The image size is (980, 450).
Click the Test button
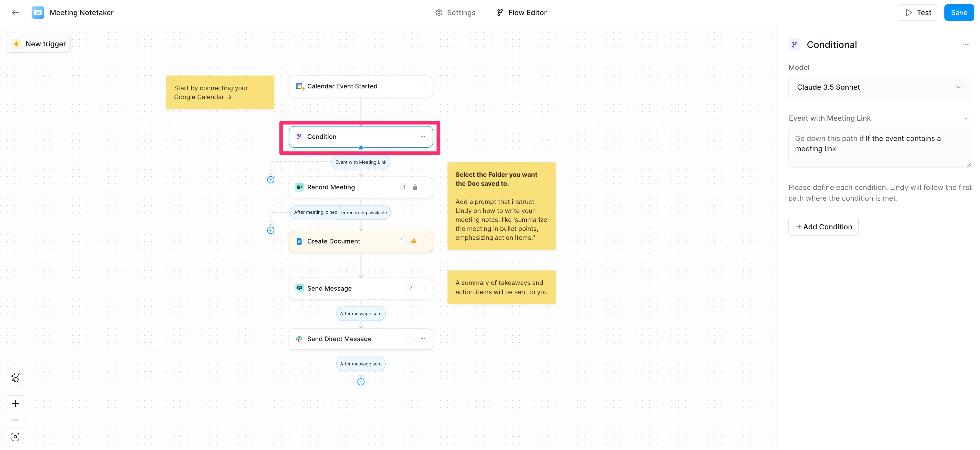[x=918, y=13]
